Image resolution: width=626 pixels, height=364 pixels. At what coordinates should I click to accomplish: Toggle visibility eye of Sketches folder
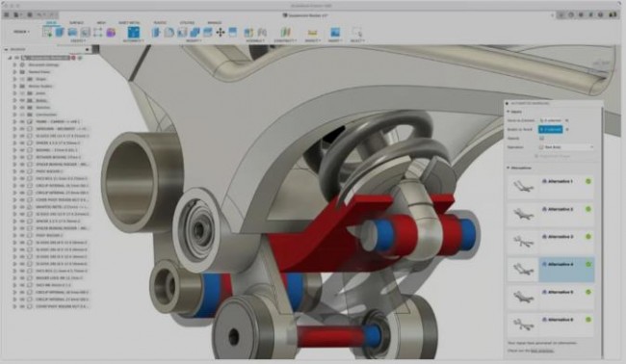22,107
